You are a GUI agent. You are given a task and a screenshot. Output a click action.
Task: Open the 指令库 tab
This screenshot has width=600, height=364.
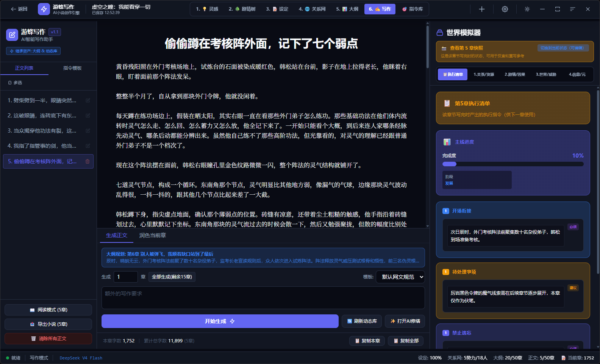412,9
